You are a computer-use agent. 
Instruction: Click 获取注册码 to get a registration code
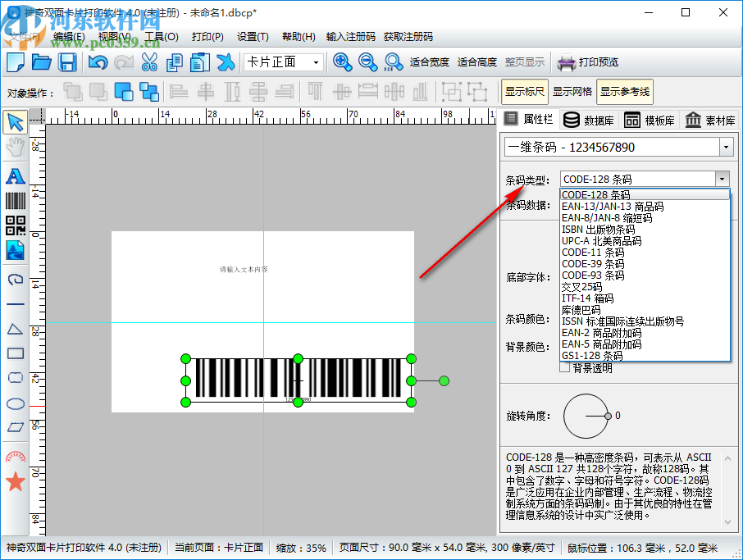pos(408,36)
